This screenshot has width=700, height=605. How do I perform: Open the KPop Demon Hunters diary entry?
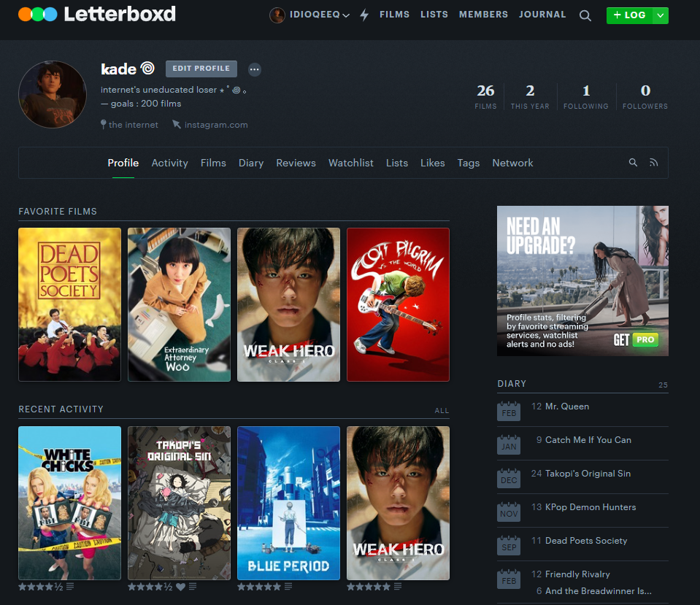(591, 506)
